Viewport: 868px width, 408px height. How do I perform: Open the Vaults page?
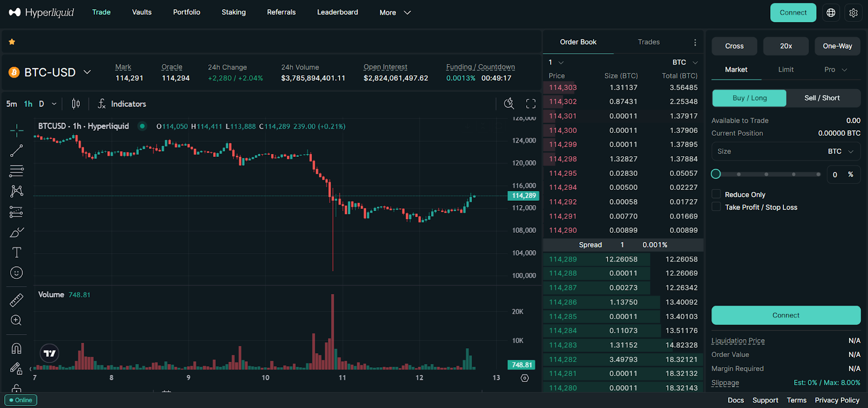click(x=142, y=12)
